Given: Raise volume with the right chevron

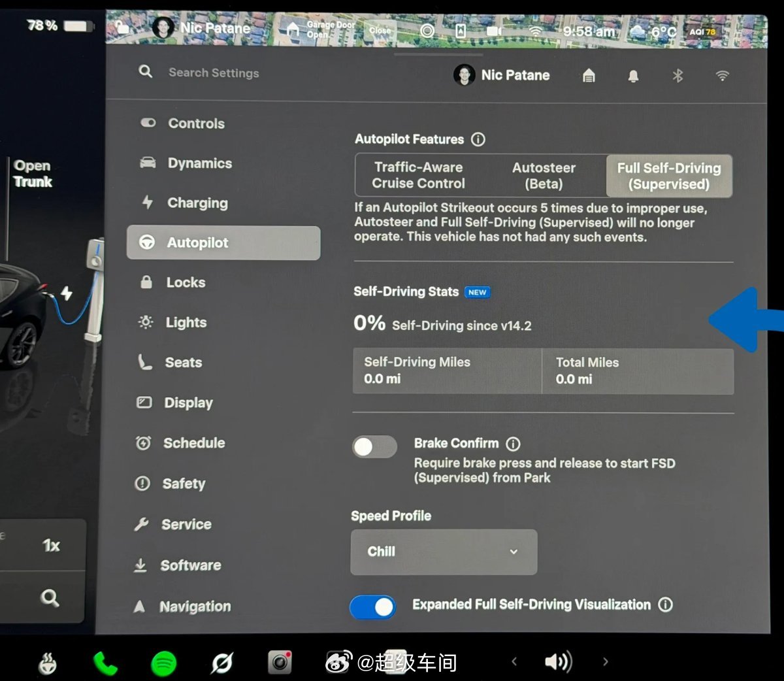Looking at the screenshot, I should point(606,661).
